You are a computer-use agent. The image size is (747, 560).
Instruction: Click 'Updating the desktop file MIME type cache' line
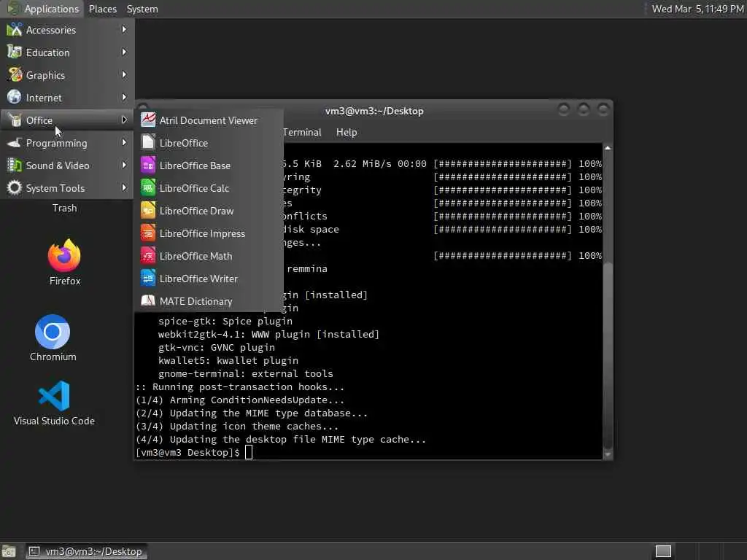[x=281, y=439]
